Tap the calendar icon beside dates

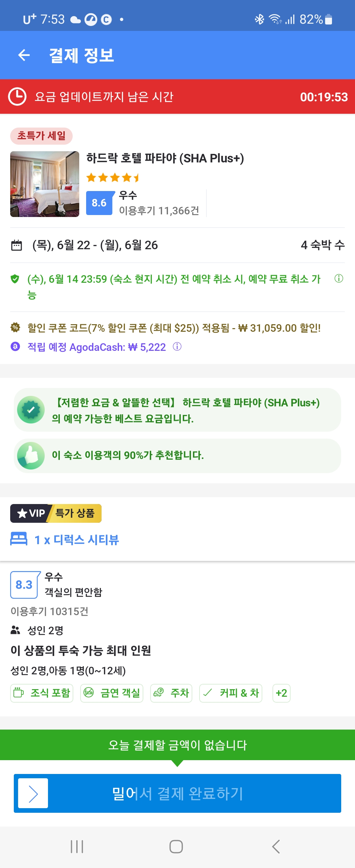coord(16,245)
